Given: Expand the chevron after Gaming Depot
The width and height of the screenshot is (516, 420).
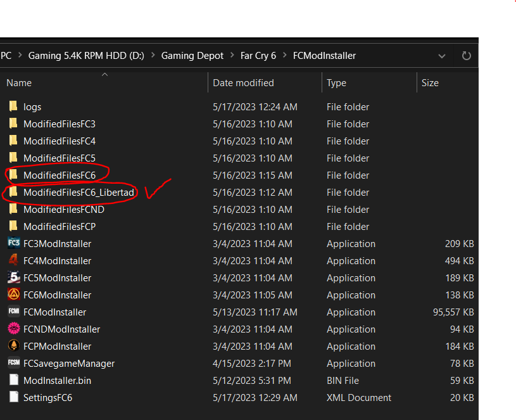Looking at the screenshot, I should (x=232, y=56).
